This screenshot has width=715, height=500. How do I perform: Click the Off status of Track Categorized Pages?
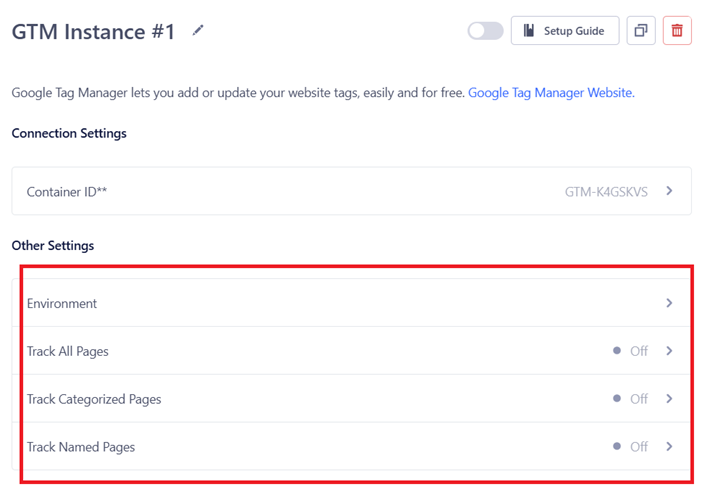631,399
